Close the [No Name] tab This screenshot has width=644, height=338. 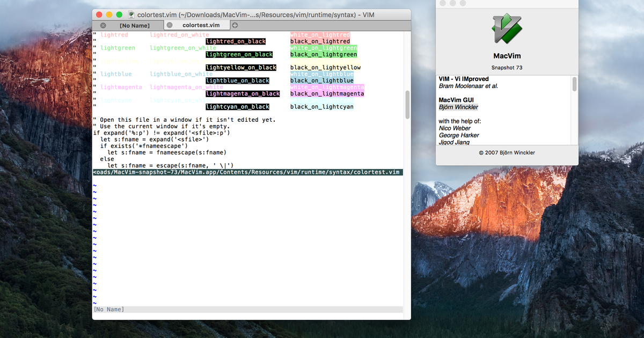(x=103, y=25)
